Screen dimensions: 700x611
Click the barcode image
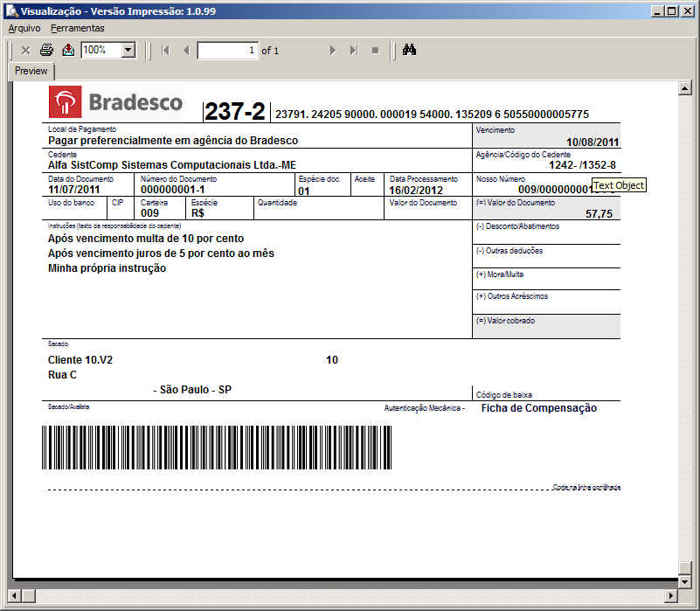[x=217, y=448]
